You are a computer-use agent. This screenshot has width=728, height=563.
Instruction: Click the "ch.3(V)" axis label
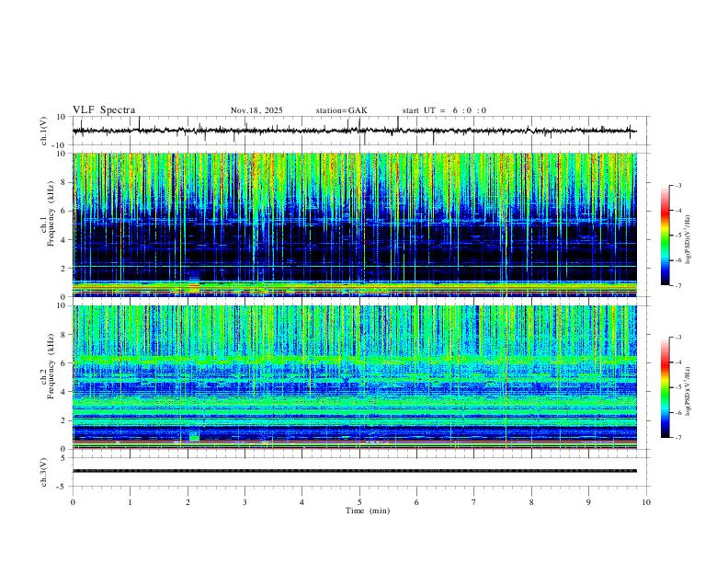coord(44,473)
